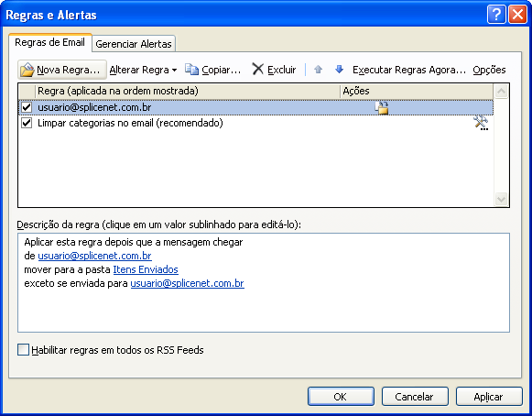
Task: Click the Itens Enviados folder link
Action: tap(146, 269)
